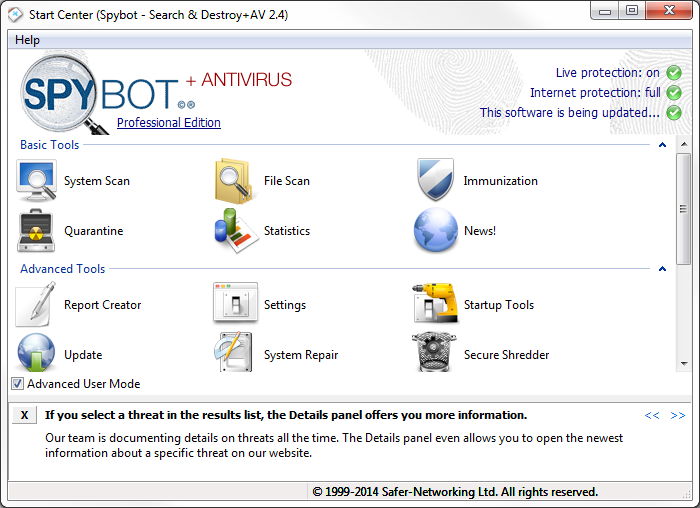Click the Update globe icon
The image size is (700, 508).
click(36, 353)
